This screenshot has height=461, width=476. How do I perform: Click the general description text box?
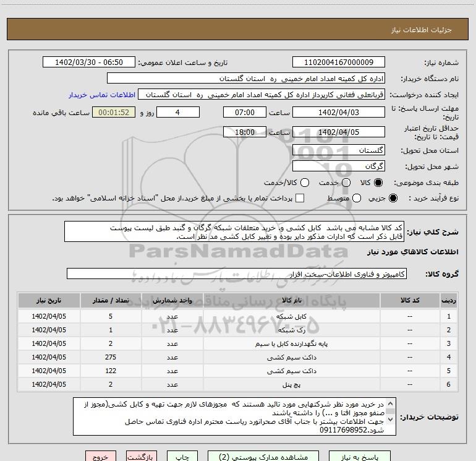[x=234, y=231]
